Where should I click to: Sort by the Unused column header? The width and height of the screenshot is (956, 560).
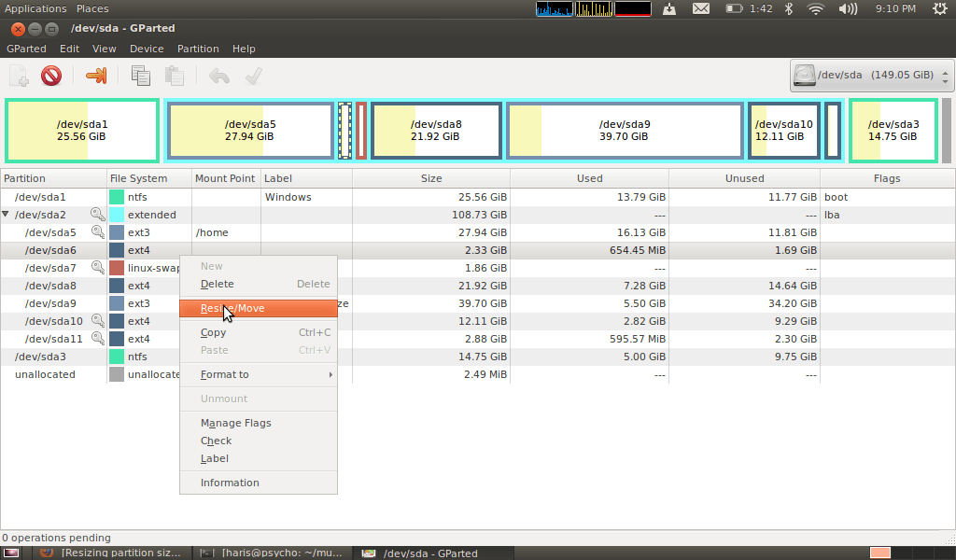pos(744,178)
